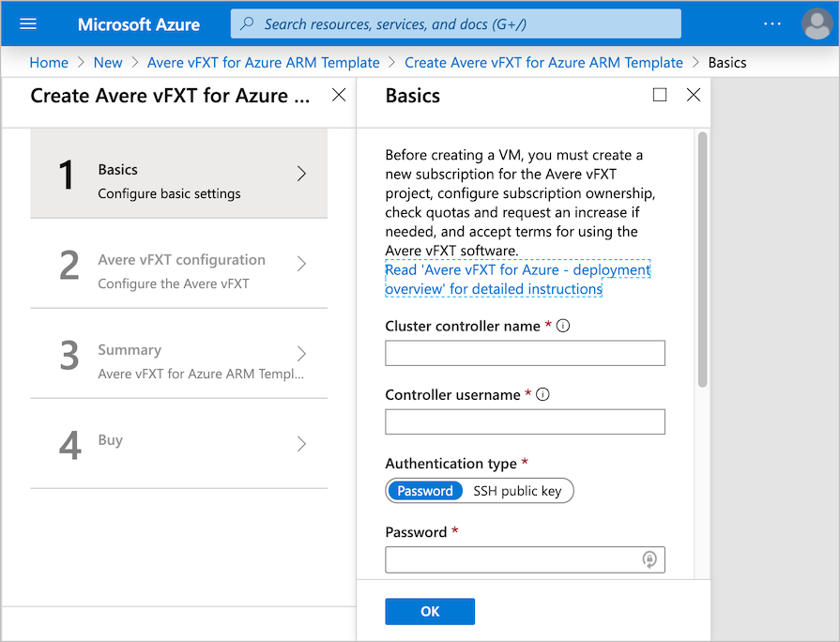Maximize the Basics panel
The width and height of the screenshot is (840, 642).
pos(660,95)
